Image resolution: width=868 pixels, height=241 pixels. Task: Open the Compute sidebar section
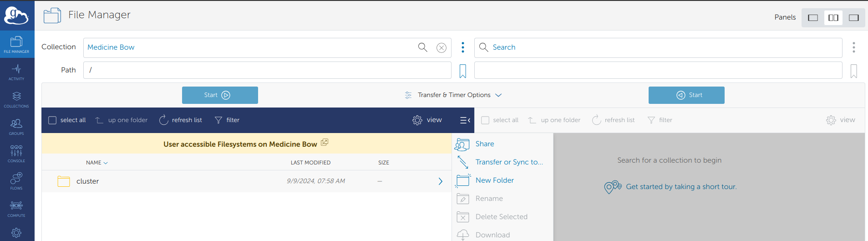tap(16, 209)
